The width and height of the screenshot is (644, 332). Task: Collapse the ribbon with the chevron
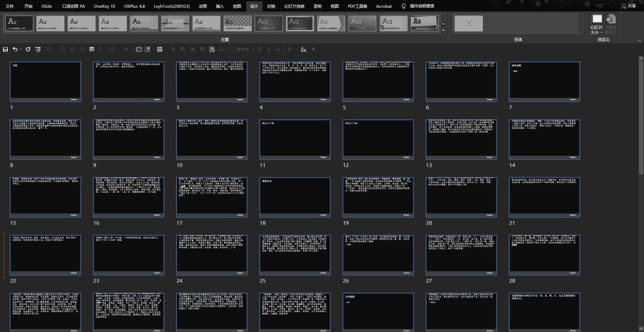[639, 41]
